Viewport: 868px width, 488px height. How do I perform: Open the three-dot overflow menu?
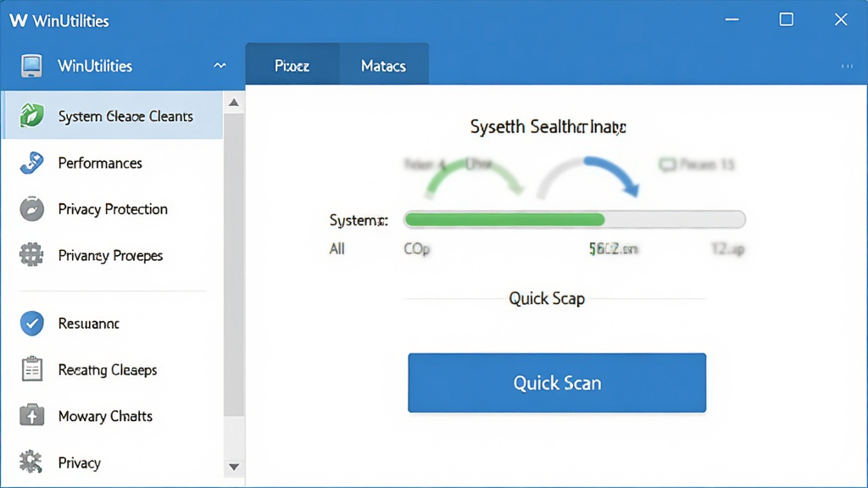point(847,66)
